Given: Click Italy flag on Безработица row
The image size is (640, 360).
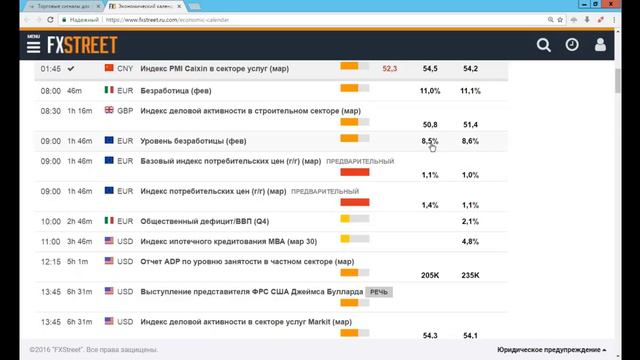Looking at the screenshot, I should (109, 90).
